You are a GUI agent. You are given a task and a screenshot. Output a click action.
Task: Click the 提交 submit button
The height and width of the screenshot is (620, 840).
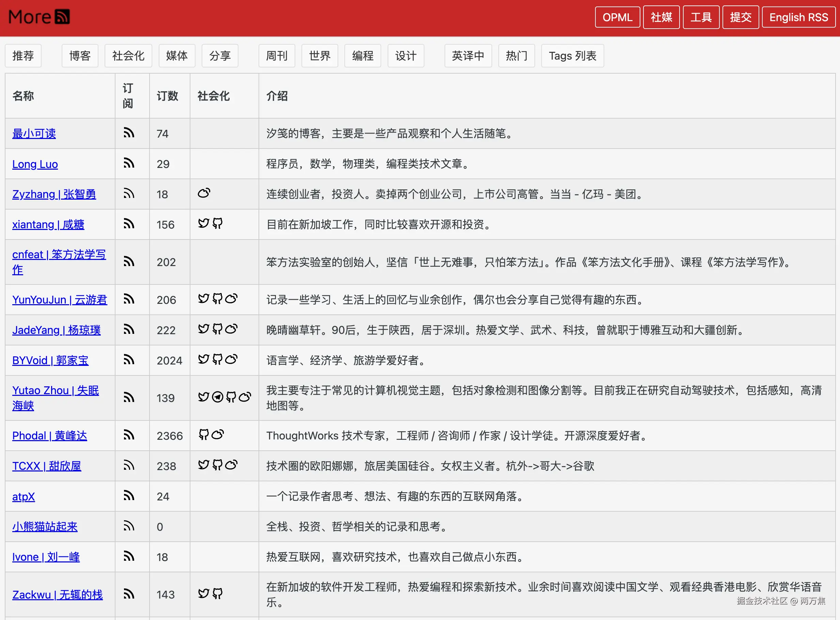point(740,17)
